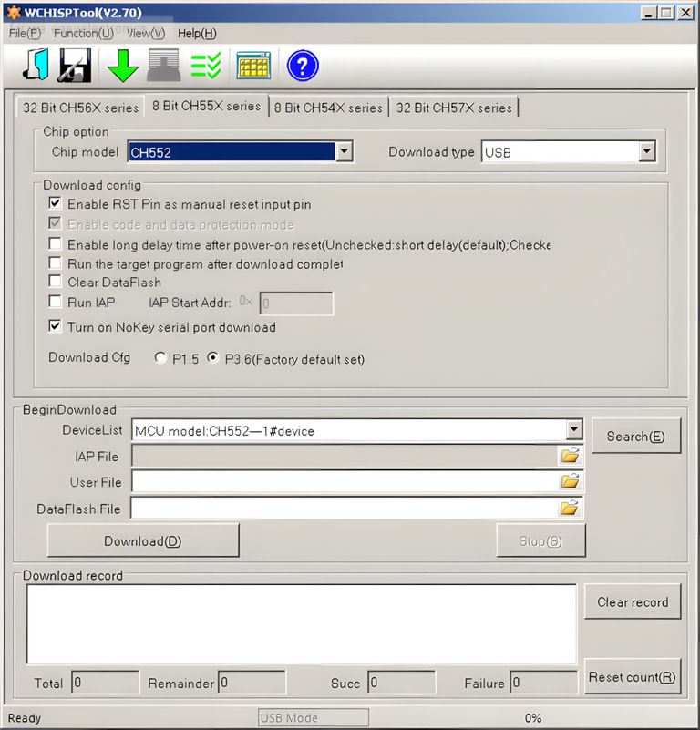Enable the Run IAP checkbox
Screen dimensions: 700x730
(55, 302)
